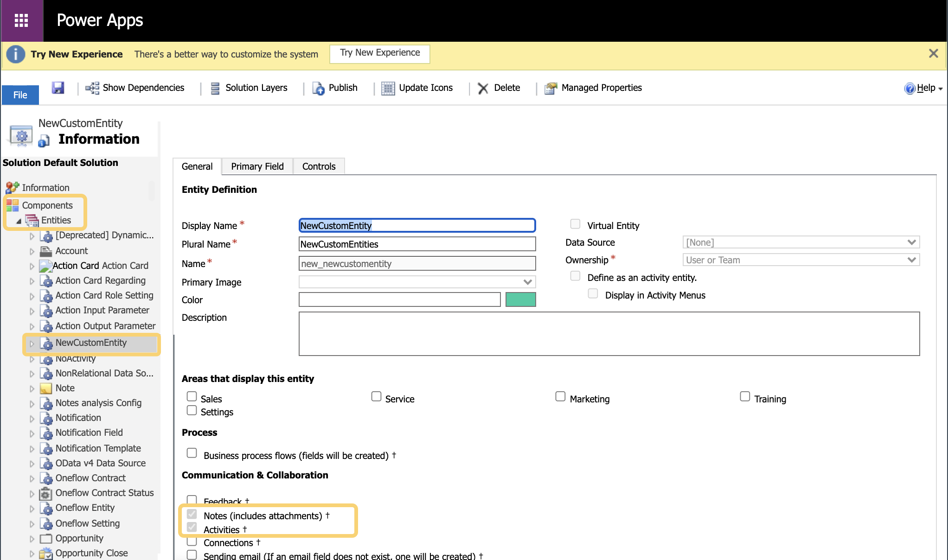
Task: Click the Try New Experience button
Action: pyautogui.click(x=380, y=53)
